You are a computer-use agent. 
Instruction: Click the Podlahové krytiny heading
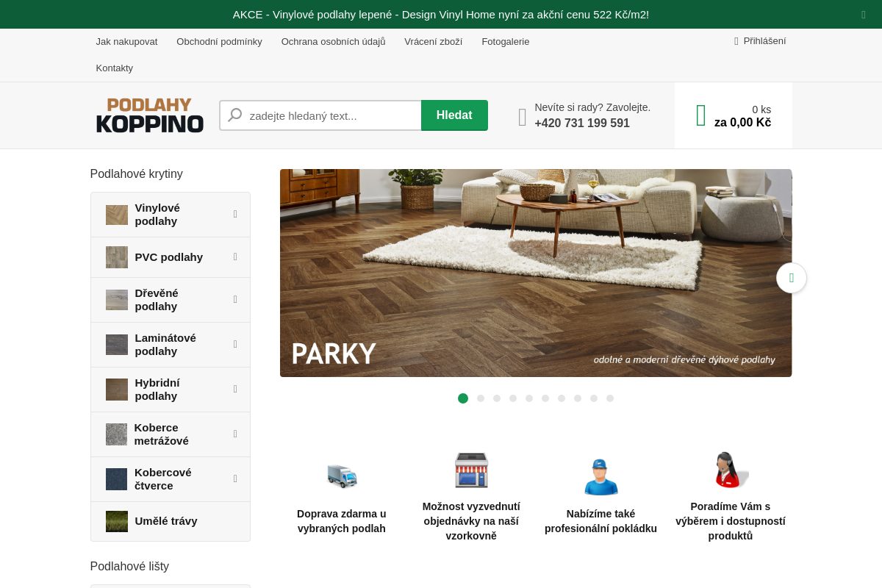point(137,174)
